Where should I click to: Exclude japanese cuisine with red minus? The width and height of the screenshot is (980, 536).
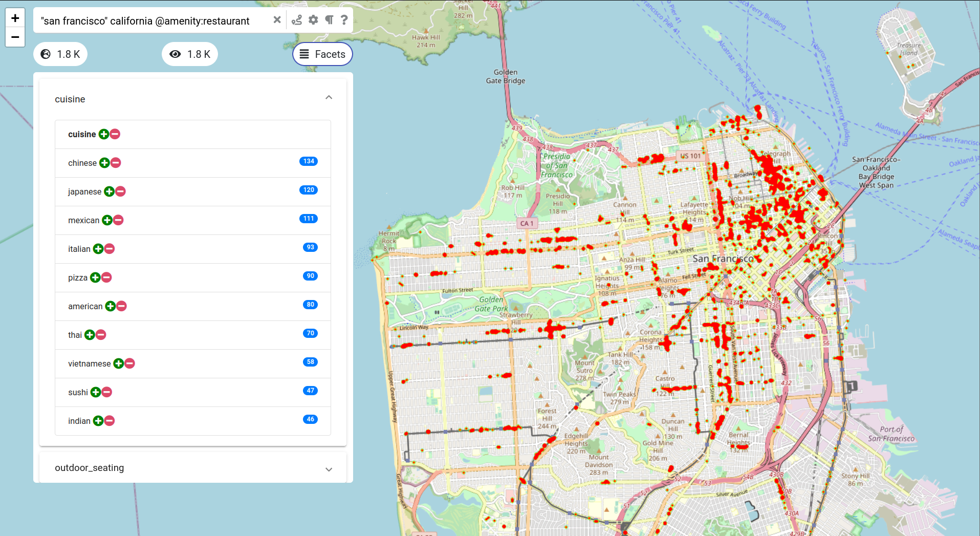121,191
